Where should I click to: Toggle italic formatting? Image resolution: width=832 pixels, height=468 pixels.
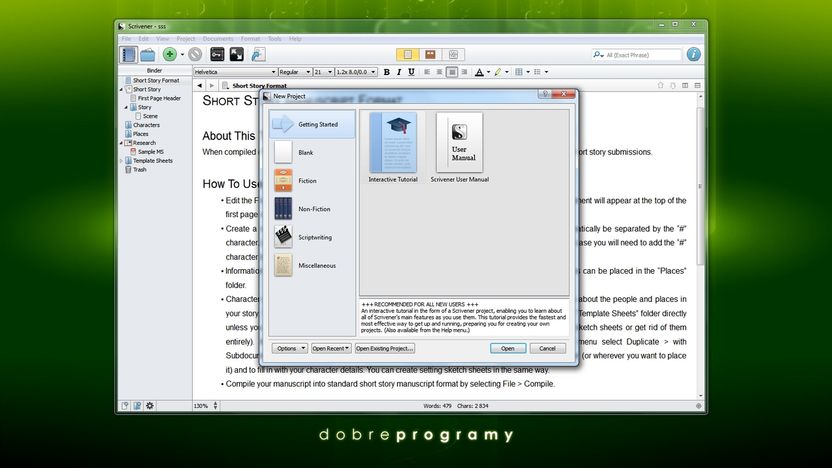pos(399,72)
